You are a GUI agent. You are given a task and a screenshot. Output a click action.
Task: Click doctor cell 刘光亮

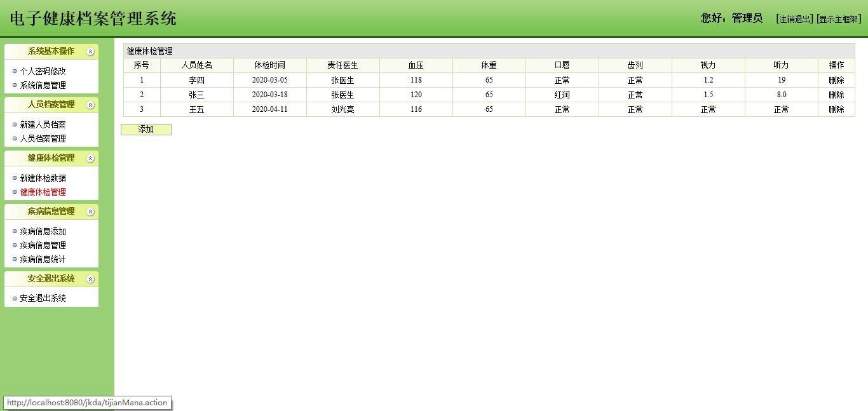(343, 109)
